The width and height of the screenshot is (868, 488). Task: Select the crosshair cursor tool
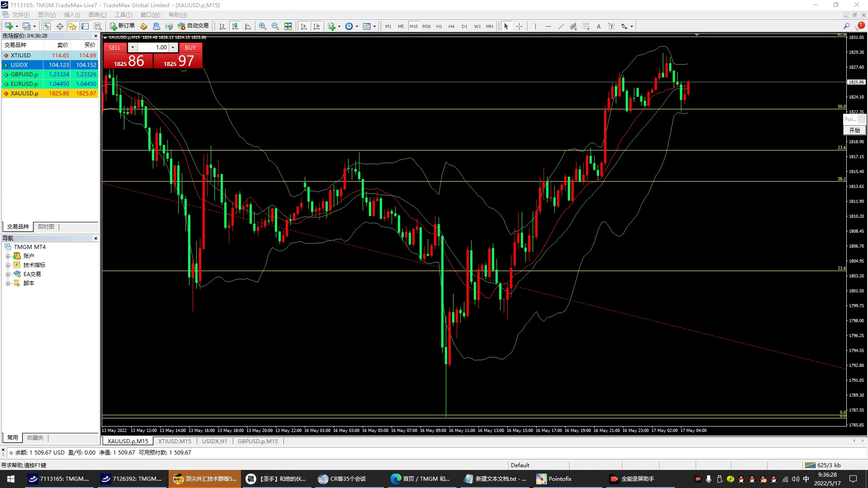pos(519,26)
